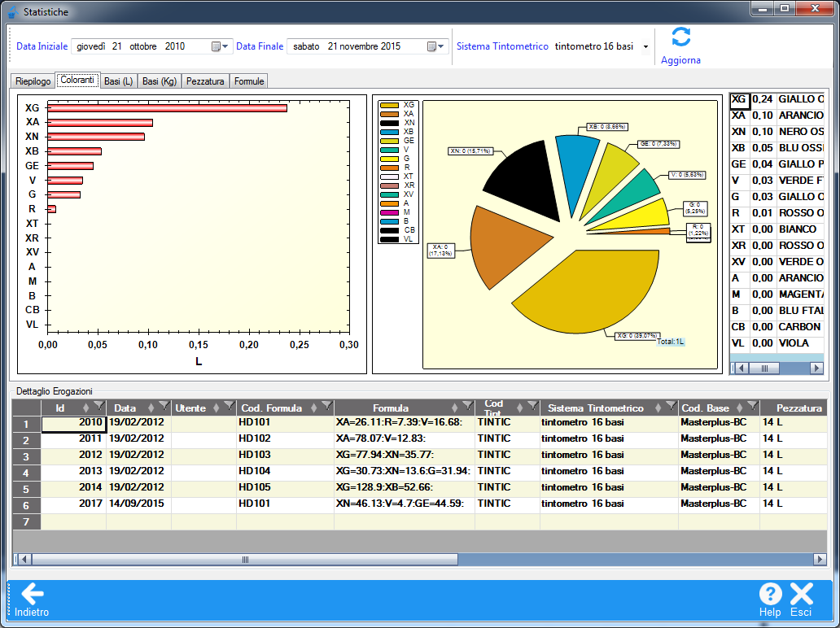The height and width of the screenshot is (628, 840).
Task: Click the Aggiorna refresh icon
Action: (680, 37)
